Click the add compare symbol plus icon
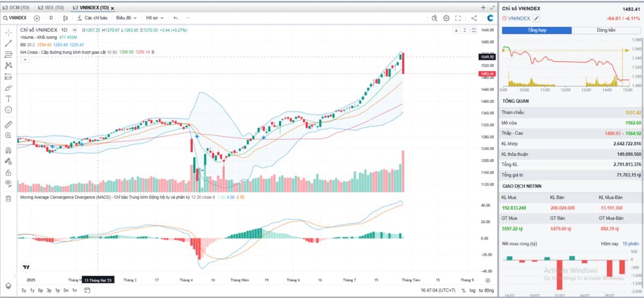644x298 pixels. click(x=37, y=18)
